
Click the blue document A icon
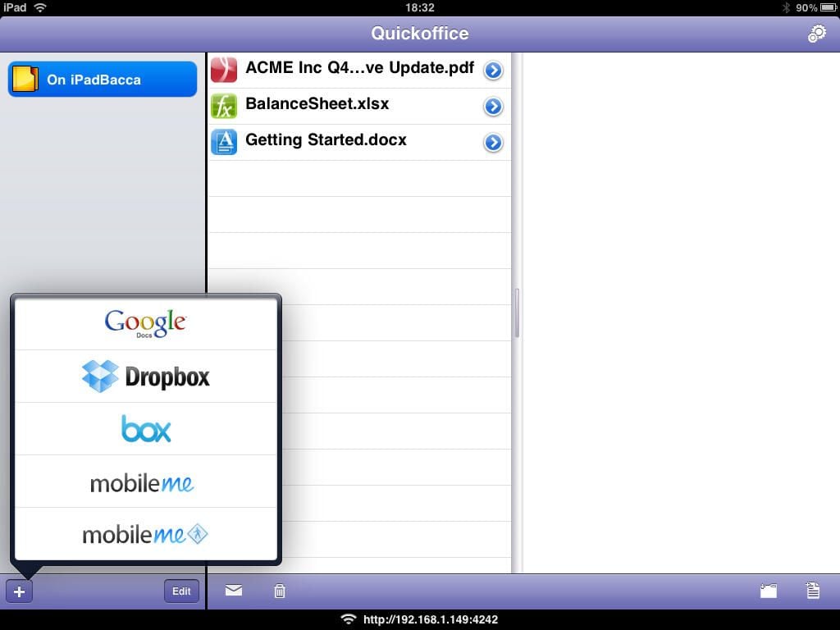pyautogui.click(x=224, y=142)
